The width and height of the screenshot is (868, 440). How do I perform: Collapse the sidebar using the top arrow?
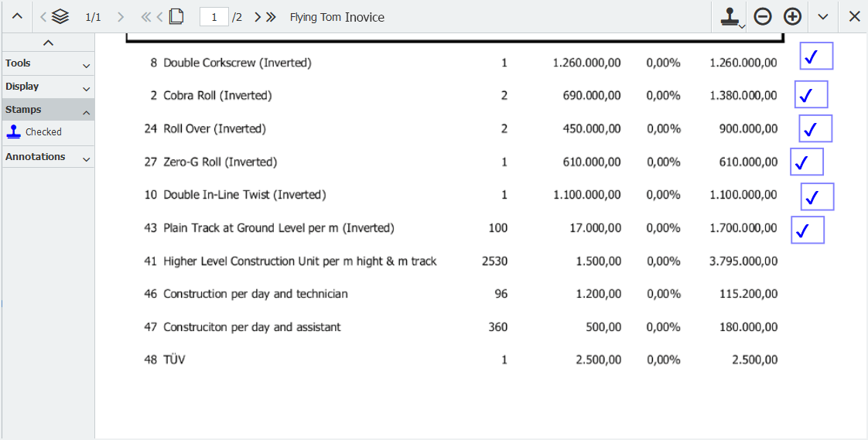pyautogui.click(x=48, y=43)
